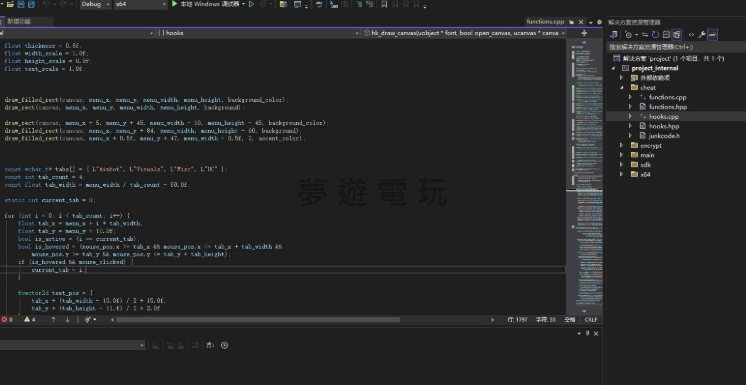Click the Open File folder icon in toolbar
This screenshot has width=746, height=385.
(10, 4)
